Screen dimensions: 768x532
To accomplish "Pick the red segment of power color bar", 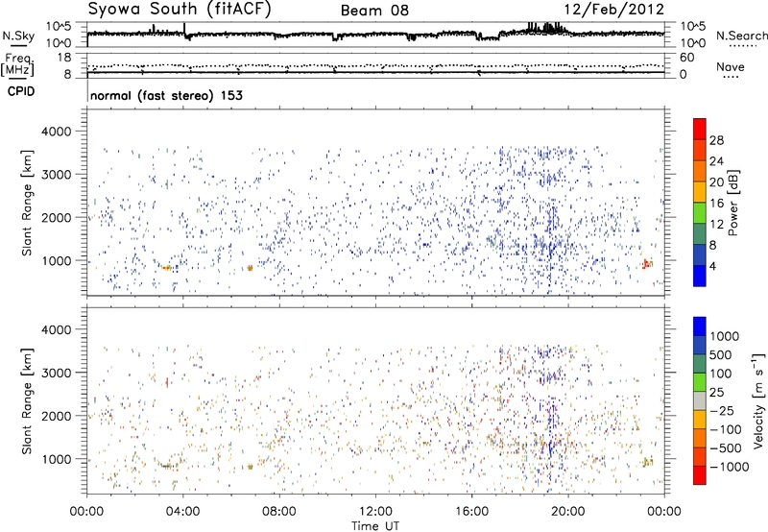I will coord(700,129).
